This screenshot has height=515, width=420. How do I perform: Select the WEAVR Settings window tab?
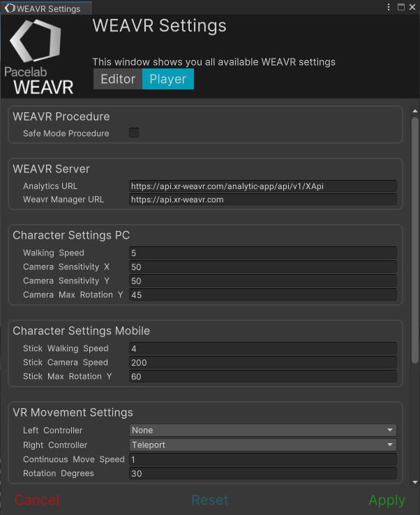pos(46,8)
